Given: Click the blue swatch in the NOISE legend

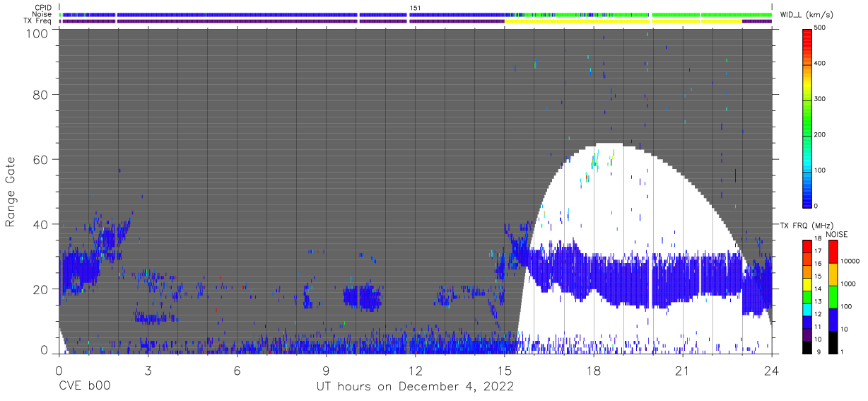Looking at the screenshot, I should (833, 320).
